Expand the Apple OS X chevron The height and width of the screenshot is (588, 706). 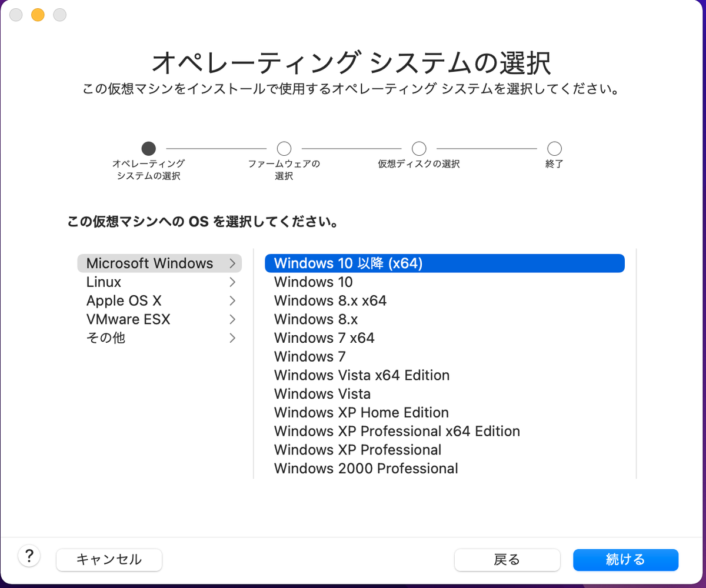(233, 300)
